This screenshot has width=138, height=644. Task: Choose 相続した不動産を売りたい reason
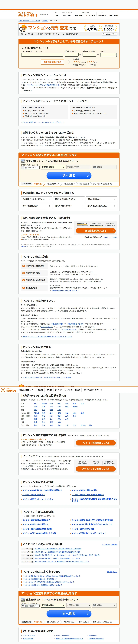click(x=69, y=199)
